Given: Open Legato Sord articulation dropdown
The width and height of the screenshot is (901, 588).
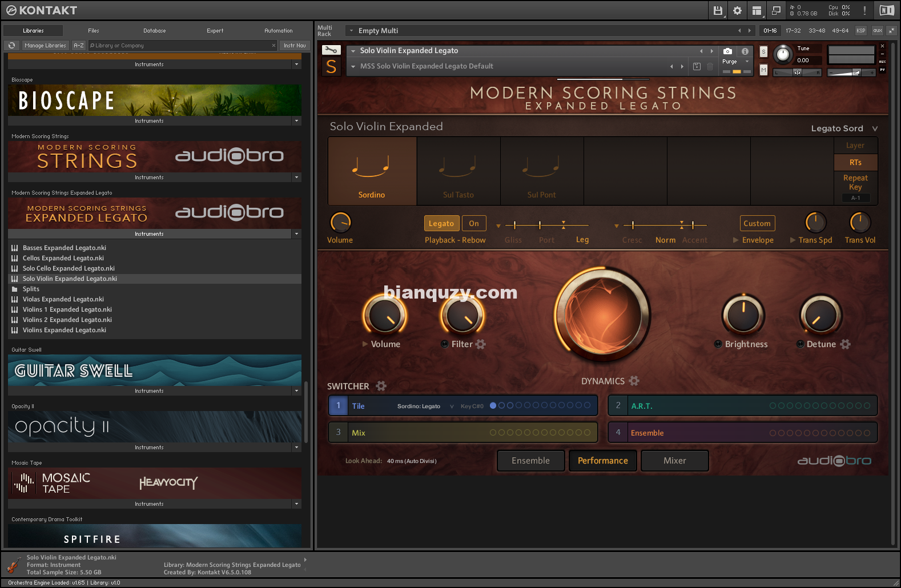Looking at the screenshot, I should 844,128.
